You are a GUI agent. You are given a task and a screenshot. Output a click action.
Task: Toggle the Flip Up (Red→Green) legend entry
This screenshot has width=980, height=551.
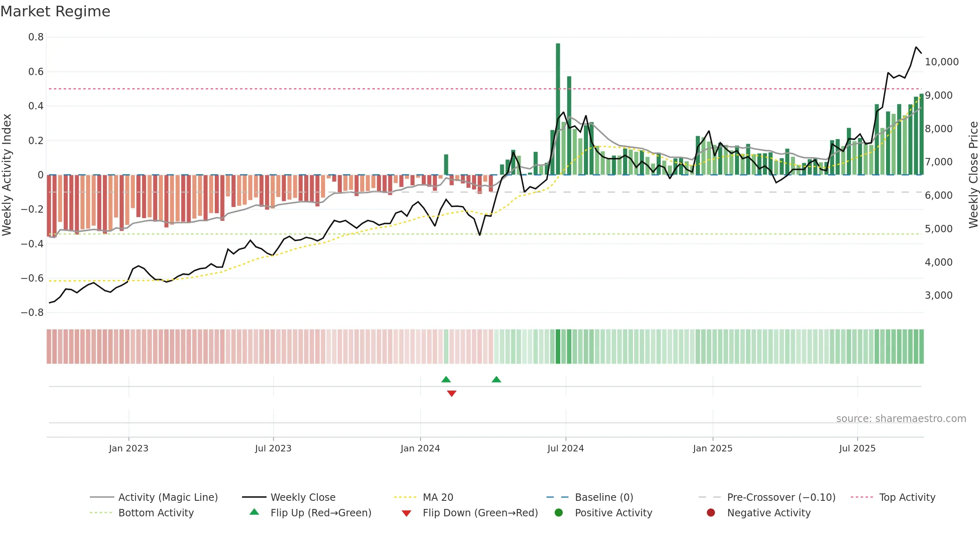click(x=310, y=513)
